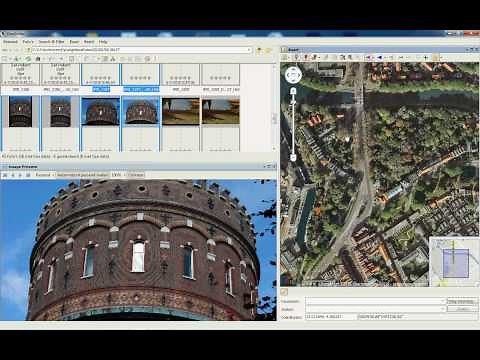Click the degrees coordinates input field
This screenshot has width=480, height=360.
[x=418, y=317]
